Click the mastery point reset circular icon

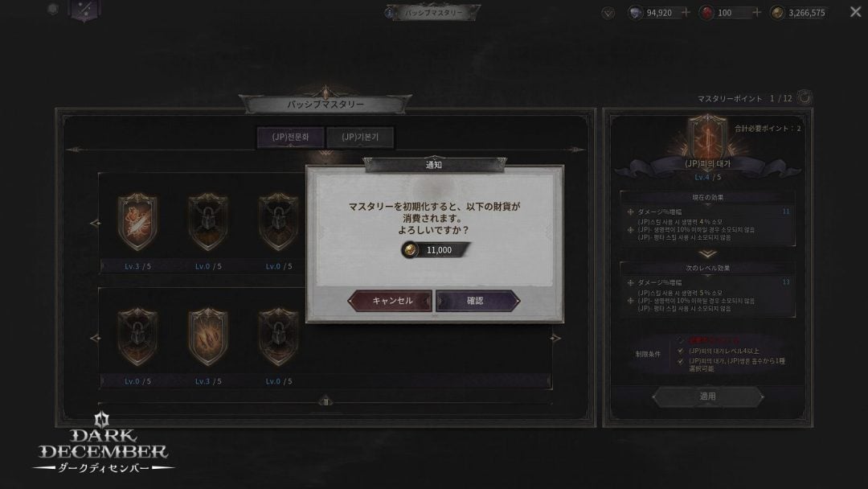805,97
